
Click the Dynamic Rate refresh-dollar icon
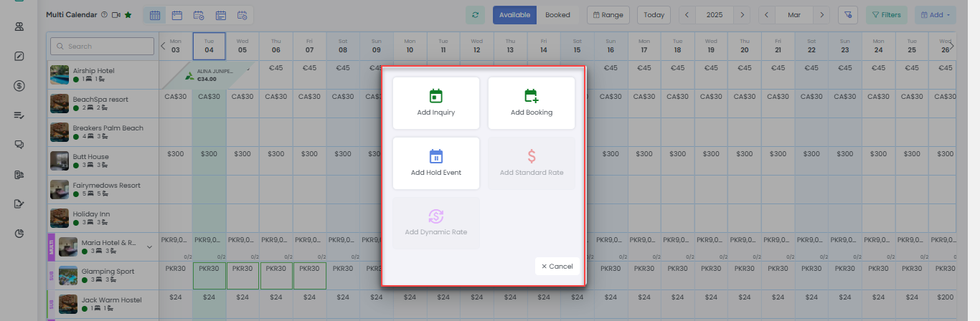436,216
